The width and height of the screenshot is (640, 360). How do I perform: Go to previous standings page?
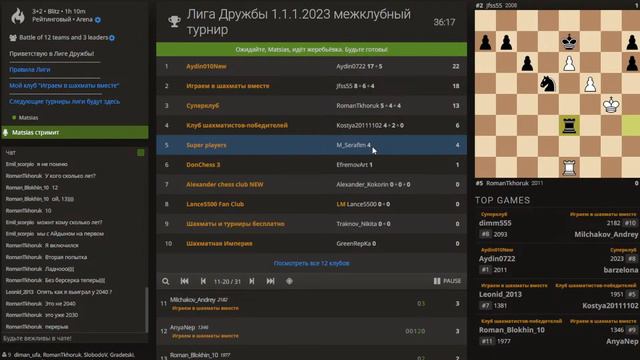(x=203, y=281)
